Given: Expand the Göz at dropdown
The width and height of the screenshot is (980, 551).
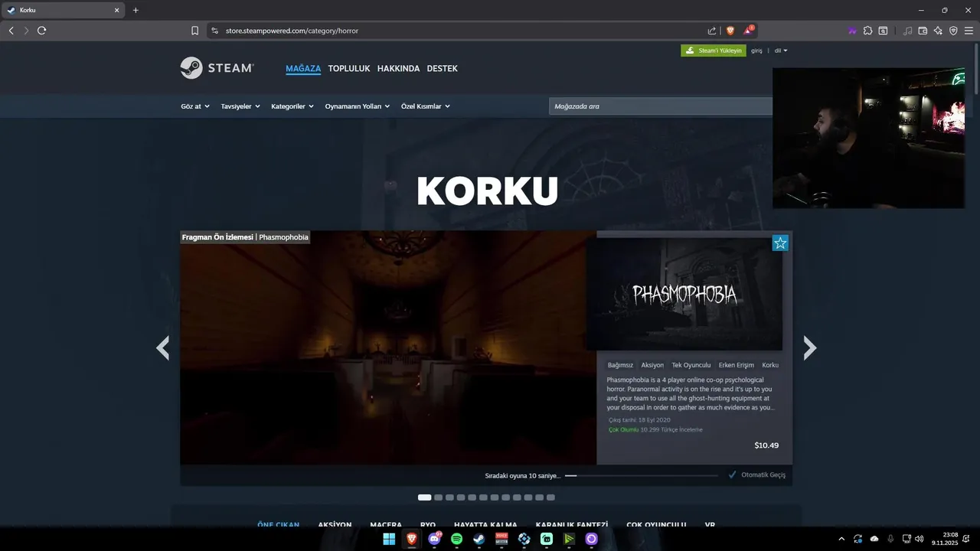Looking at the screenshot, I should (x=195, y=106).
